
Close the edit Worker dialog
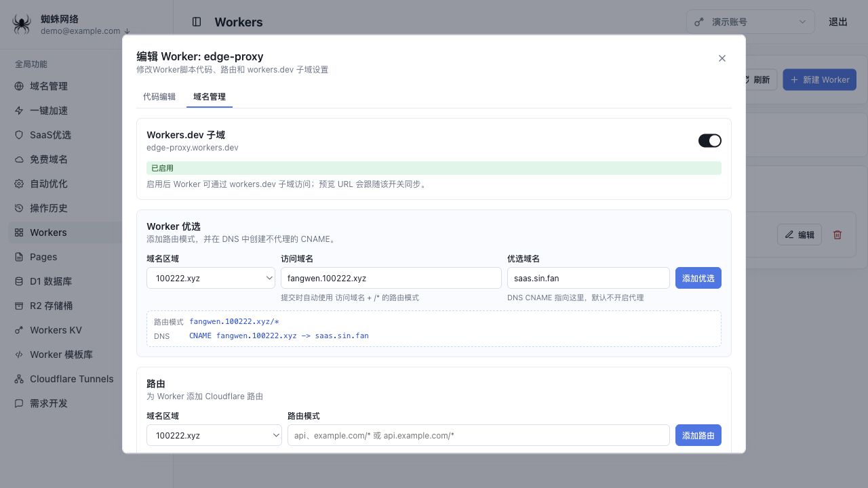click(722, 58)
